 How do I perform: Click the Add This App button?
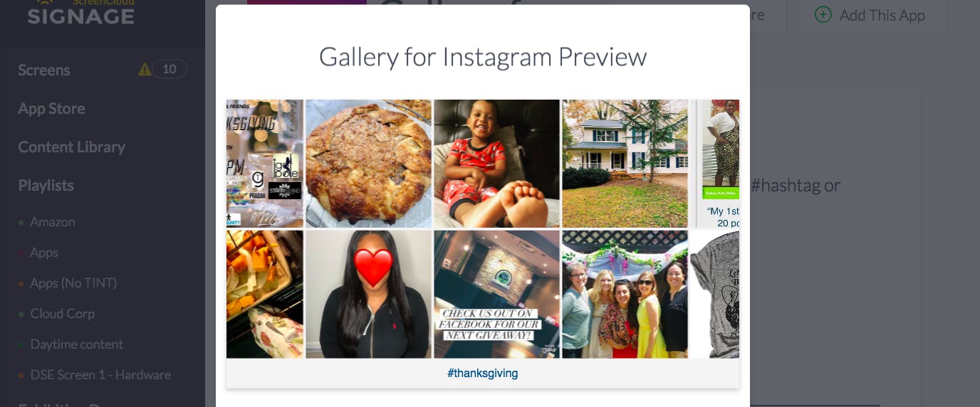[x=872, y=15]
